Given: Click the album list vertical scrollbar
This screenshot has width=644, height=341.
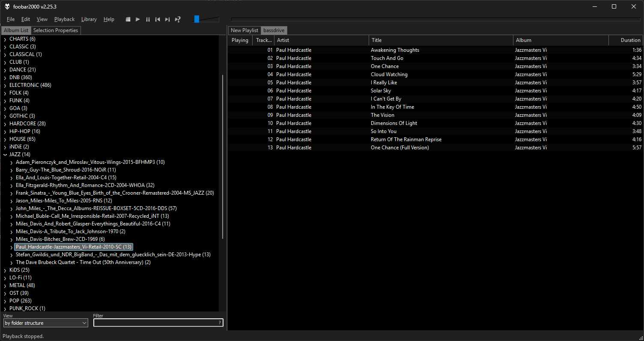Looking at the screenshot, I should (x=222, y=156).
